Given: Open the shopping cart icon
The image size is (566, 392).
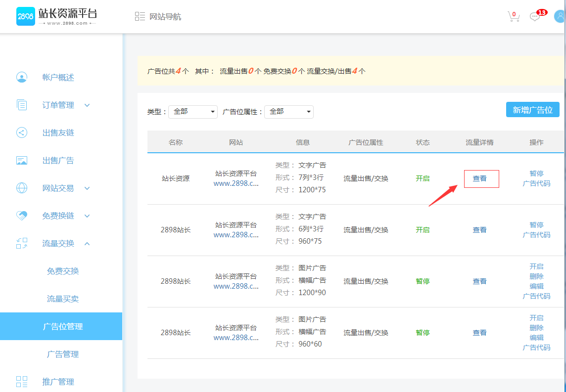Looking at the screenshot, I should (x=514, y=17).
